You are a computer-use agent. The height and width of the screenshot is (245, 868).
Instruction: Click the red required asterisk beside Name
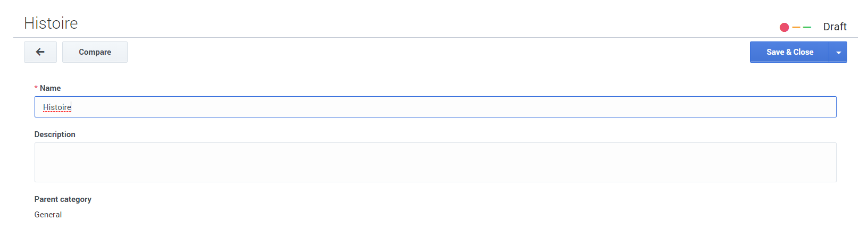coord(36,88)
